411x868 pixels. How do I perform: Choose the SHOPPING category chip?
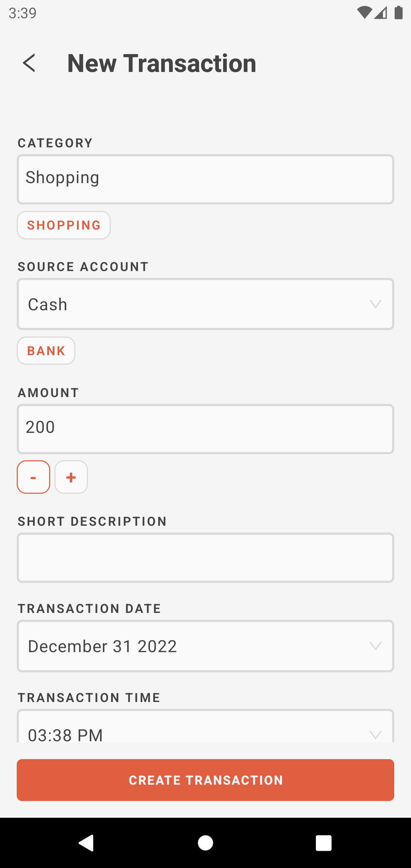[64, 225]
